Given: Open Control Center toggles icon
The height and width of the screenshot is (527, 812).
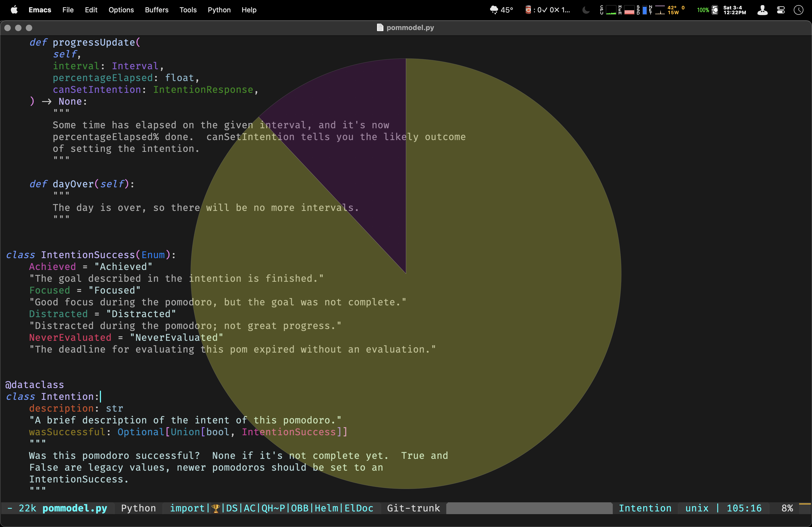Looking at the screenshot, I should tap(781, 10).
